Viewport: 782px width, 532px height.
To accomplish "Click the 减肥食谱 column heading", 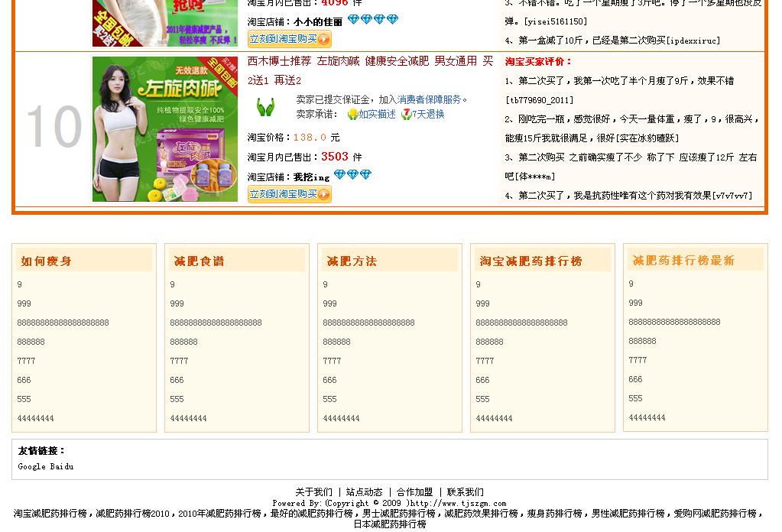I will point(199,261).
